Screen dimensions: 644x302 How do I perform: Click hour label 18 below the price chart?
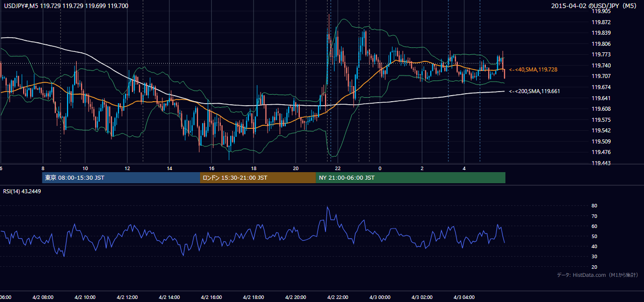pyautogui.click(x=253, y=168)
